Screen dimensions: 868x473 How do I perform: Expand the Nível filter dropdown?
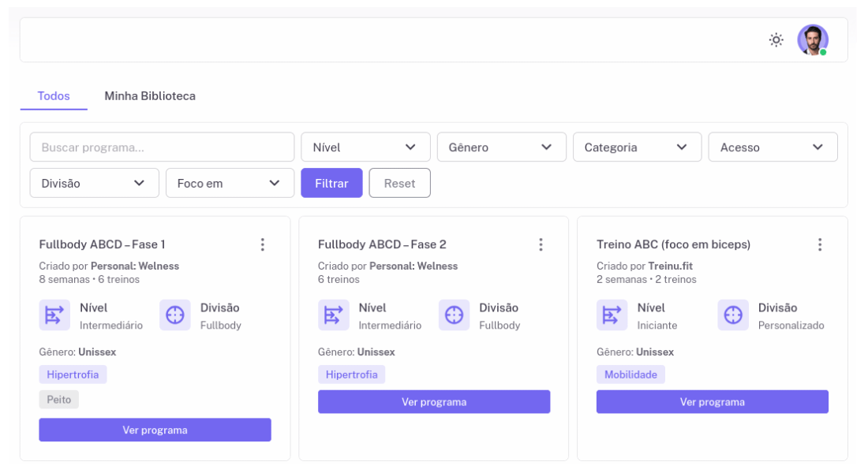click(x=365, y=147)
